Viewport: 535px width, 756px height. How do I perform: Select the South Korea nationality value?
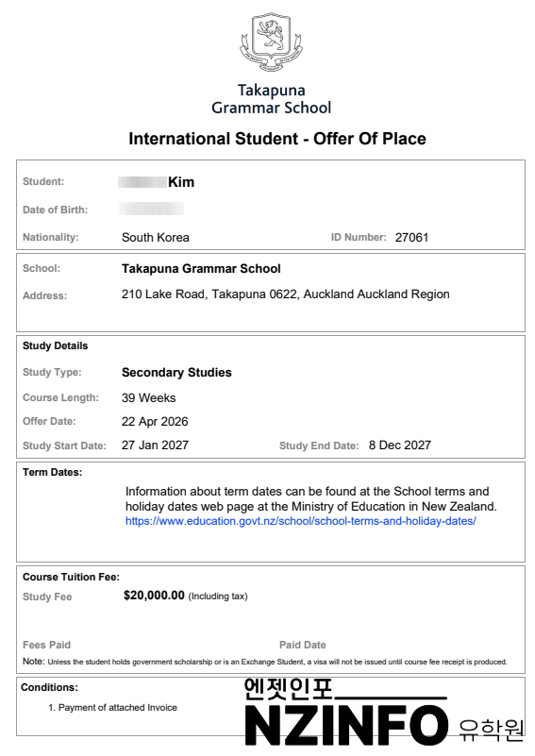(x=155, y=237)
